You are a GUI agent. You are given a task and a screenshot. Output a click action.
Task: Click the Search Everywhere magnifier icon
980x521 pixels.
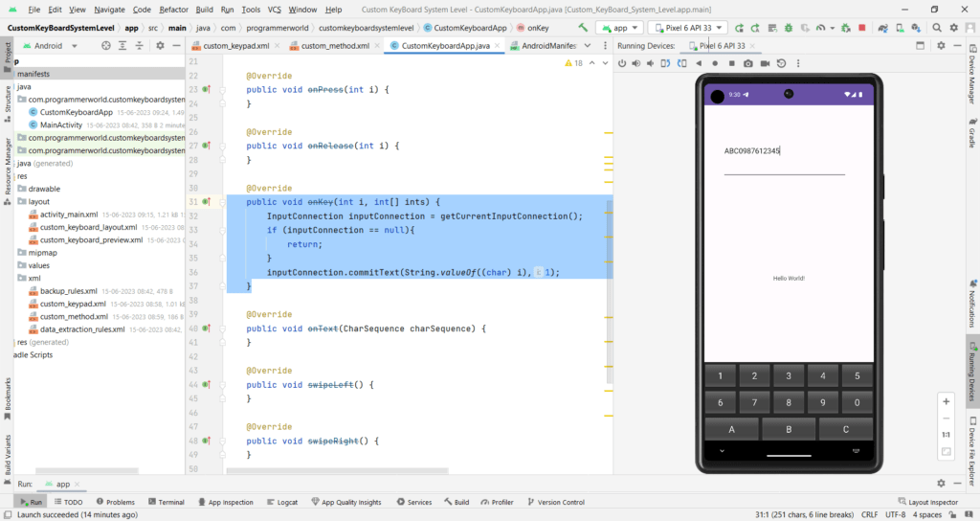point(937,28)
